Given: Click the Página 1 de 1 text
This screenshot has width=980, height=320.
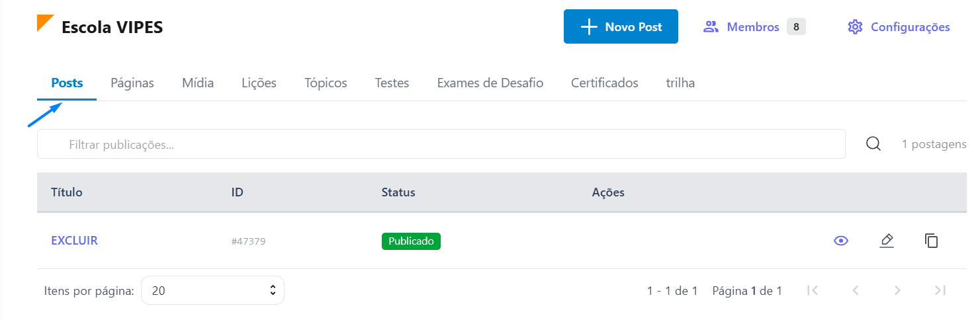Looking at the screenshot, I should 747,290.
